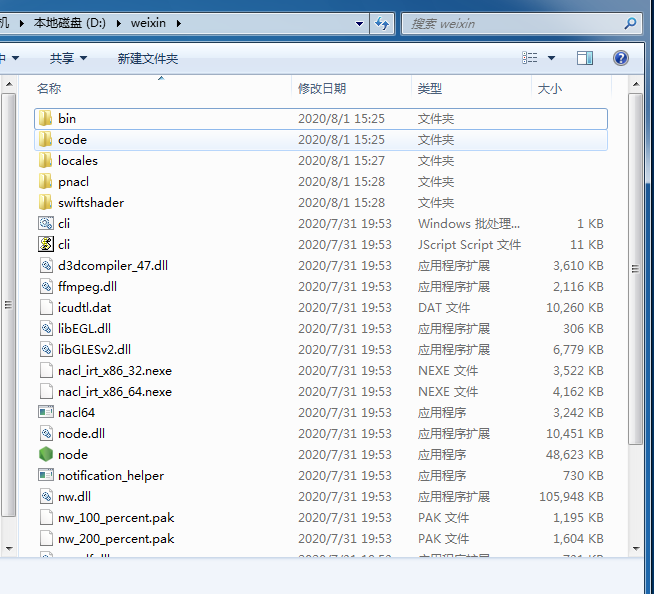Open the address bar history dropdown

click(x=359, y=24)
